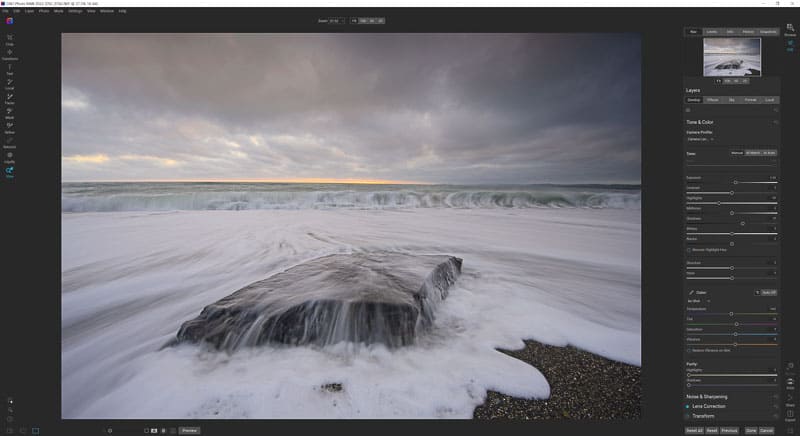The width and height of the screenshot is (800, 436).
Task: Click the Fit zoom button in top bar
Action: (354, 21)
